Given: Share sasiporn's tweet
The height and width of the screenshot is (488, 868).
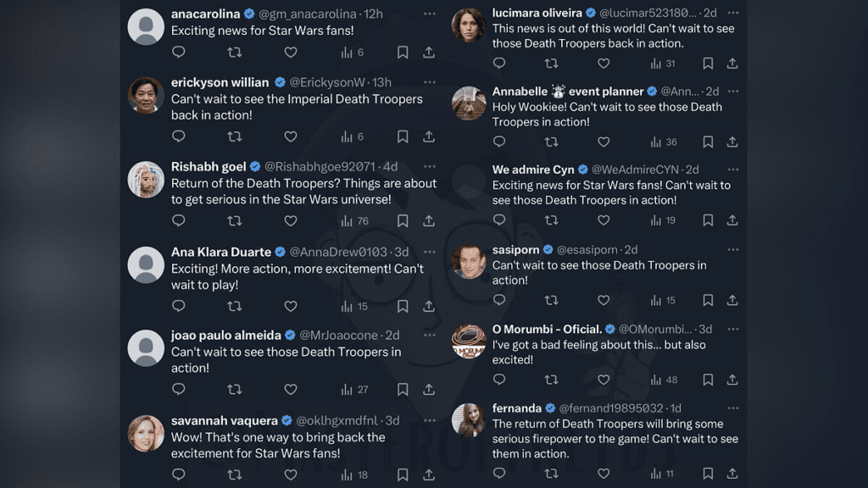Looking at the screenshot, I should point(732,300).
